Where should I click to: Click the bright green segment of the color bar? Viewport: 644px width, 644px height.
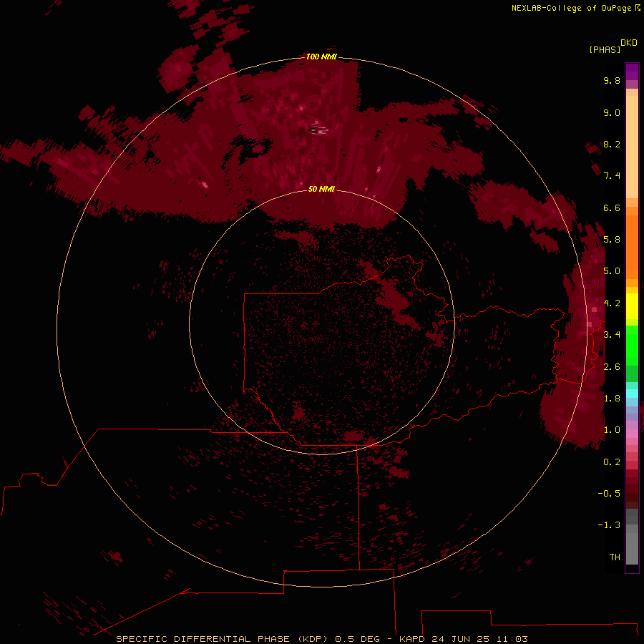(632, 345)
